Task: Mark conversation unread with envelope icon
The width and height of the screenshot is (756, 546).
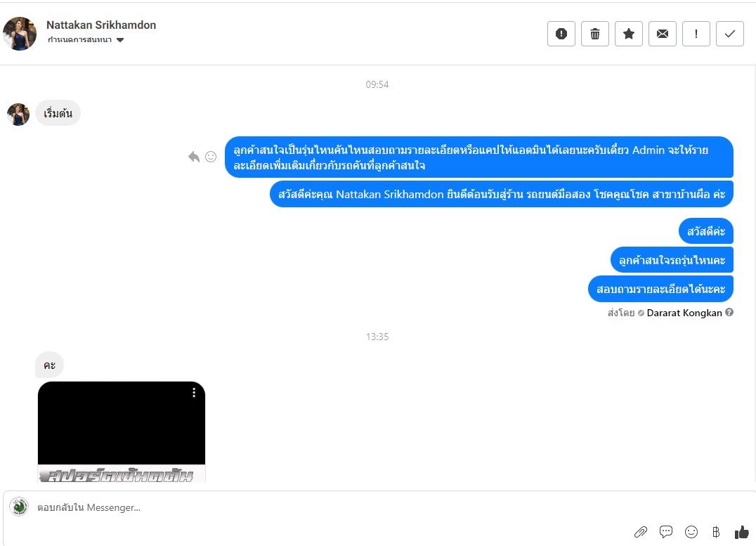Action: pos(663,34)
